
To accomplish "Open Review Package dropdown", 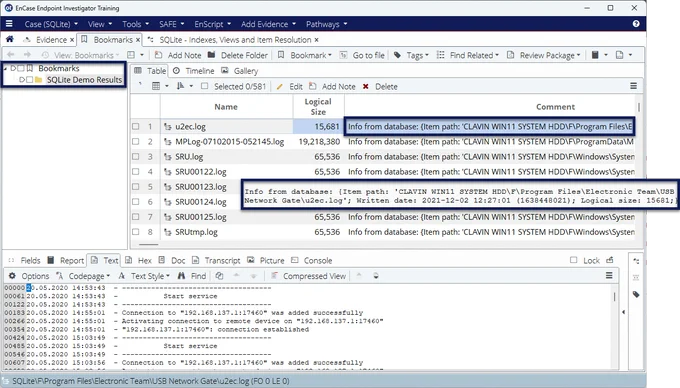I will pos(543,55).
